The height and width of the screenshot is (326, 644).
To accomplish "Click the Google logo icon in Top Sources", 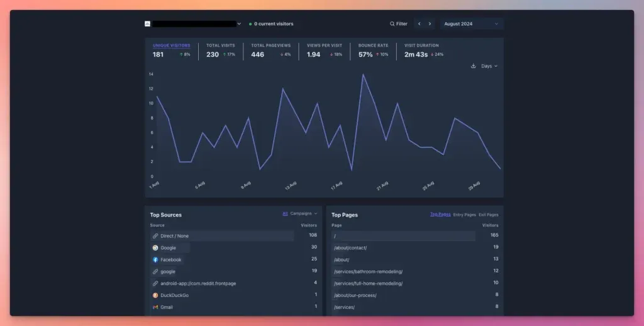I will coord(155,248).
